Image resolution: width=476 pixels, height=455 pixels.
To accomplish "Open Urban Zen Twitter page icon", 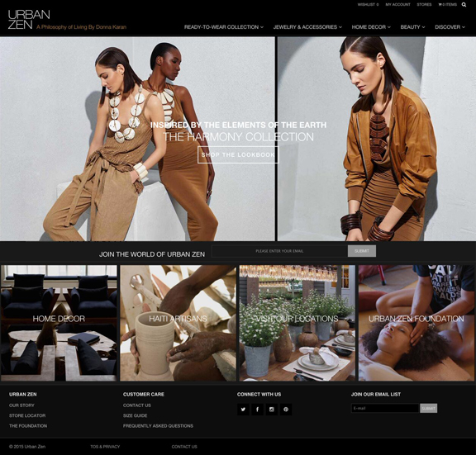I will click(243, 410).
